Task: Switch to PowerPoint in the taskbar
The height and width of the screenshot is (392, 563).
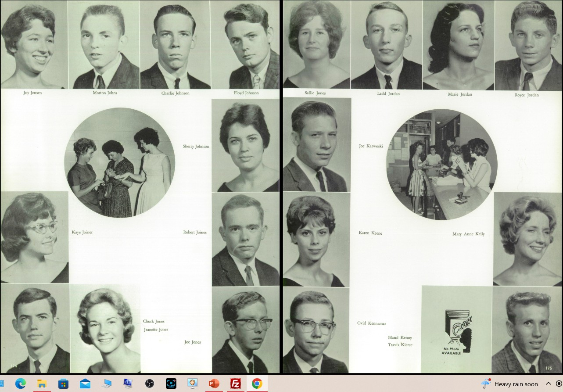Action: [x=214, y=383]
